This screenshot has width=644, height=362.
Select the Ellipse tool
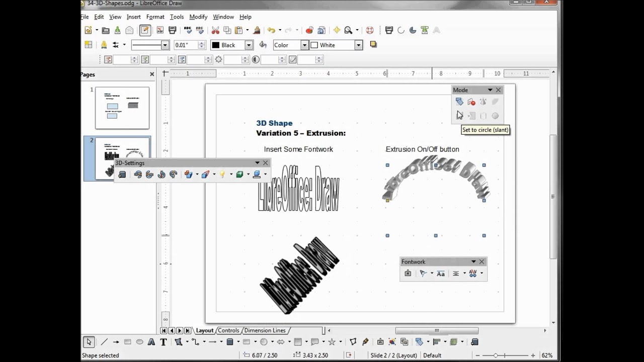[x=139, y=342]
